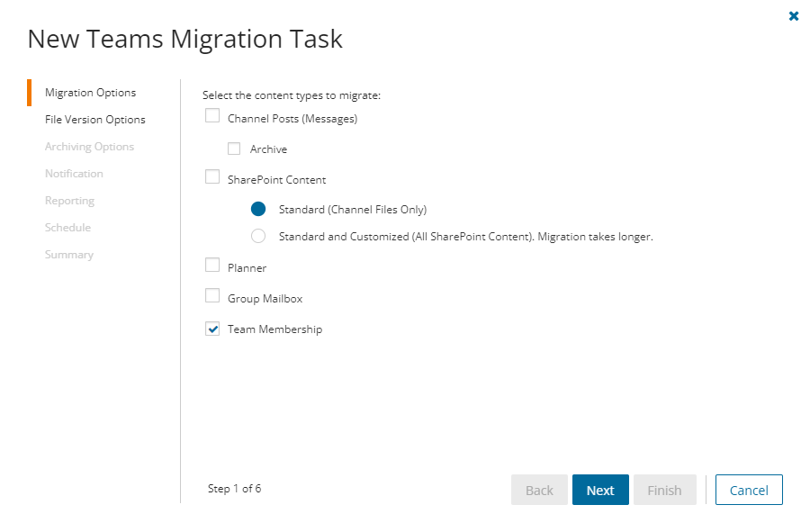Tick the Archive checkbox
The width and height of the screenshot is (810, 532).
(x=234, y=149)
